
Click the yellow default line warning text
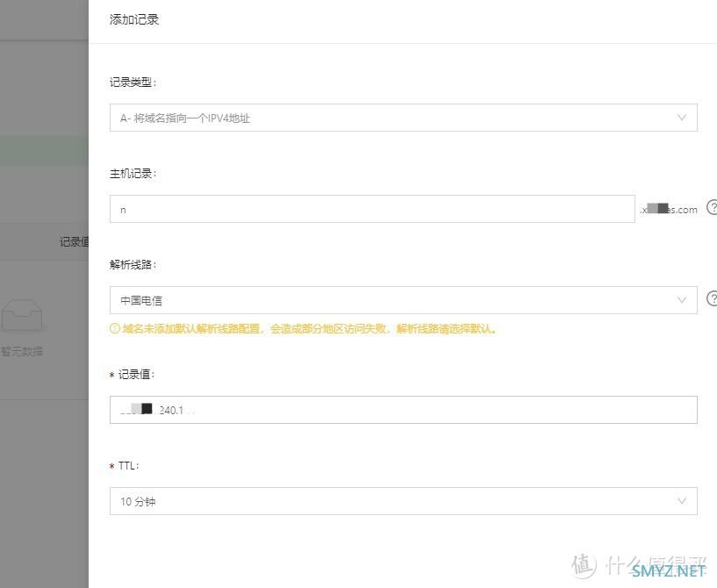click(310, 329)
